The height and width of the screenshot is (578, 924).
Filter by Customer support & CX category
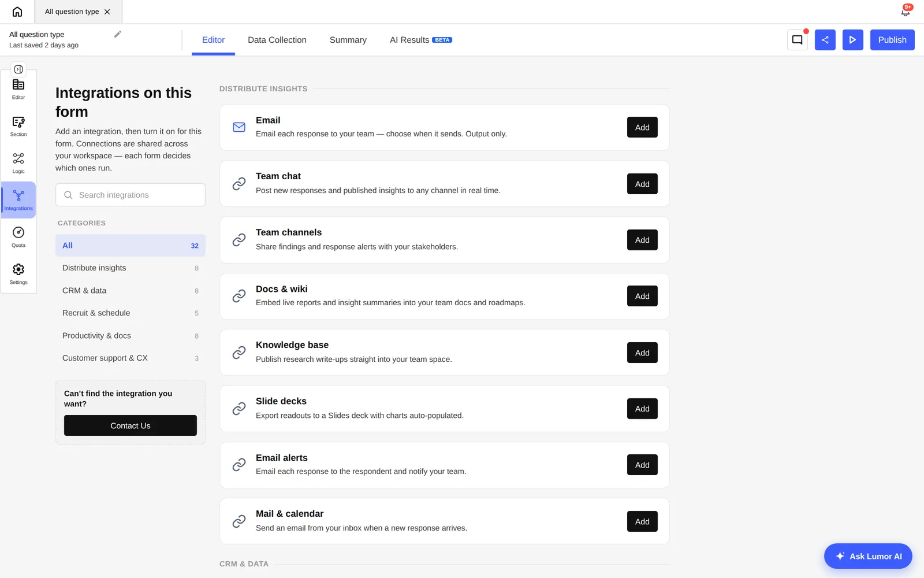131,358
